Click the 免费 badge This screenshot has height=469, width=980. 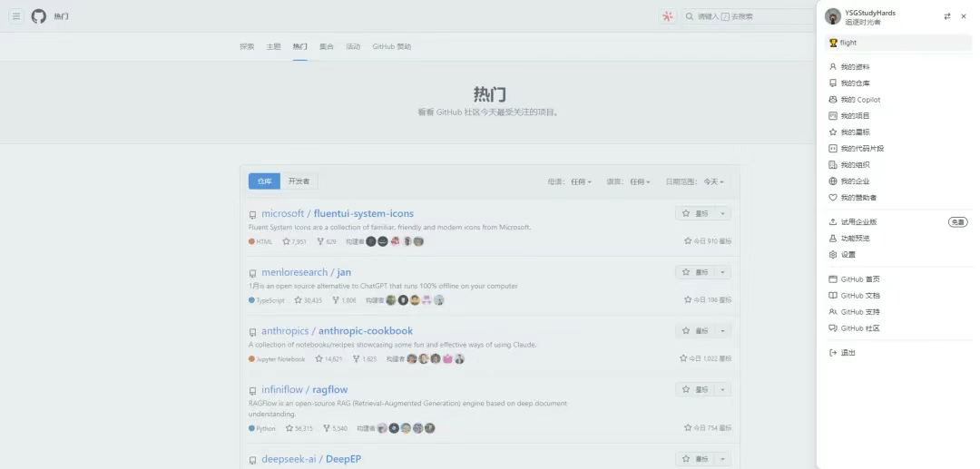coord(958,221)
